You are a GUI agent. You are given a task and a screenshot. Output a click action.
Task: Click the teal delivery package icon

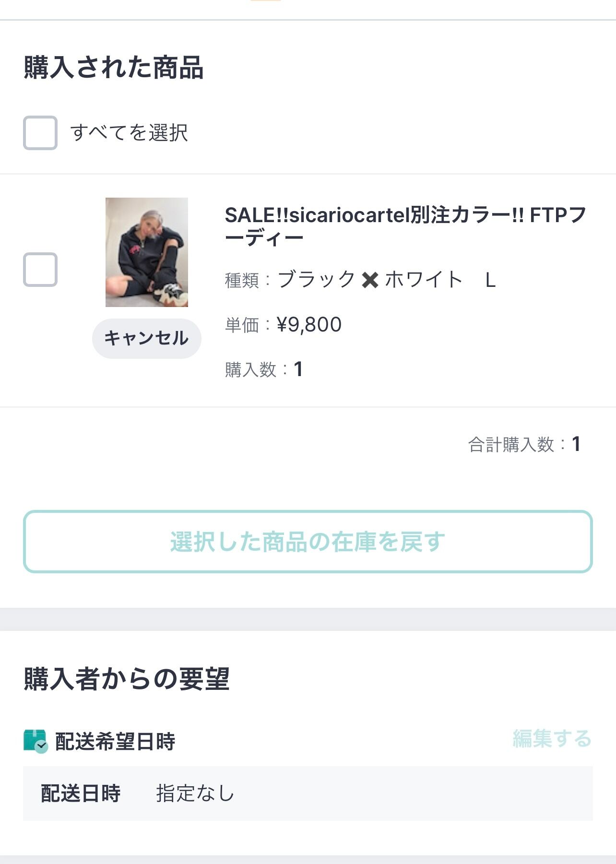[x=36, y=741]
